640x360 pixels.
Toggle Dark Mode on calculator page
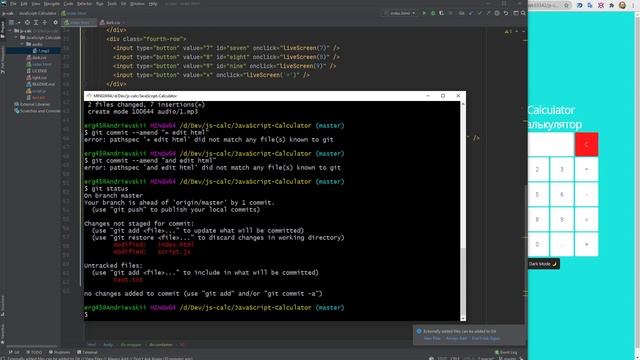pos(543,264)
